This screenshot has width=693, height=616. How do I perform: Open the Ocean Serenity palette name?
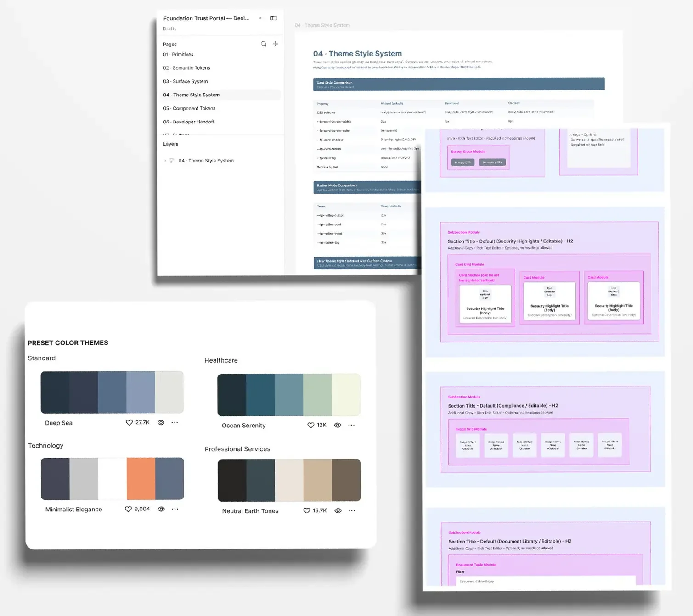244,426
